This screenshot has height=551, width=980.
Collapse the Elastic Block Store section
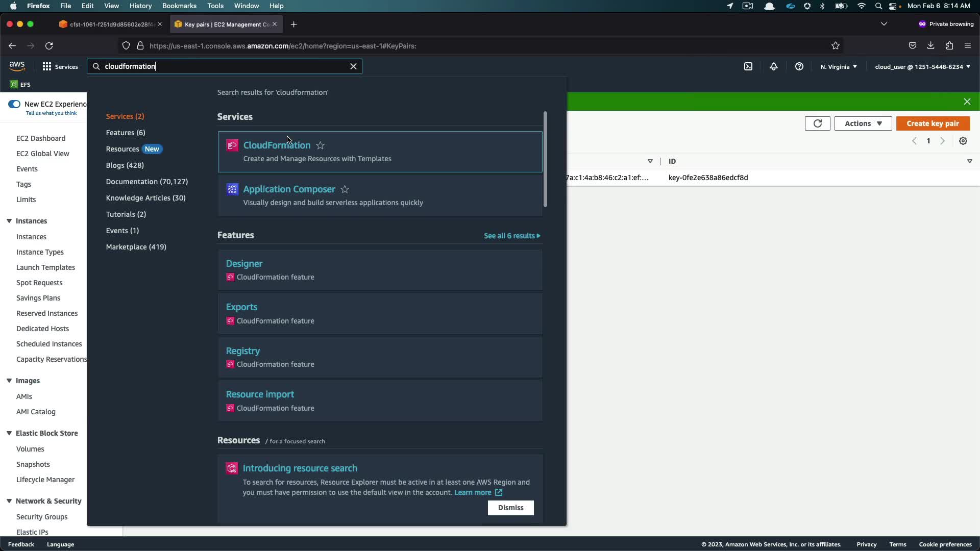point(9,433)
